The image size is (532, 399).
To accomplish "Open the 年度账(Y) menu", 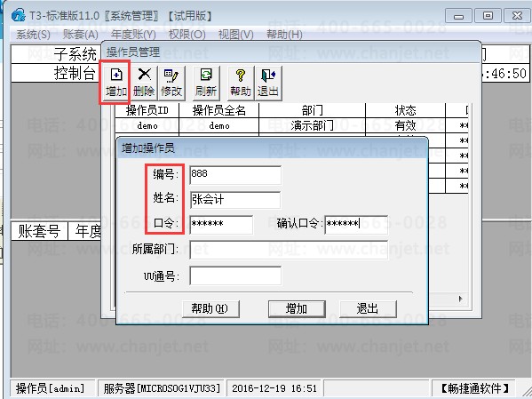I will point(133,35).
